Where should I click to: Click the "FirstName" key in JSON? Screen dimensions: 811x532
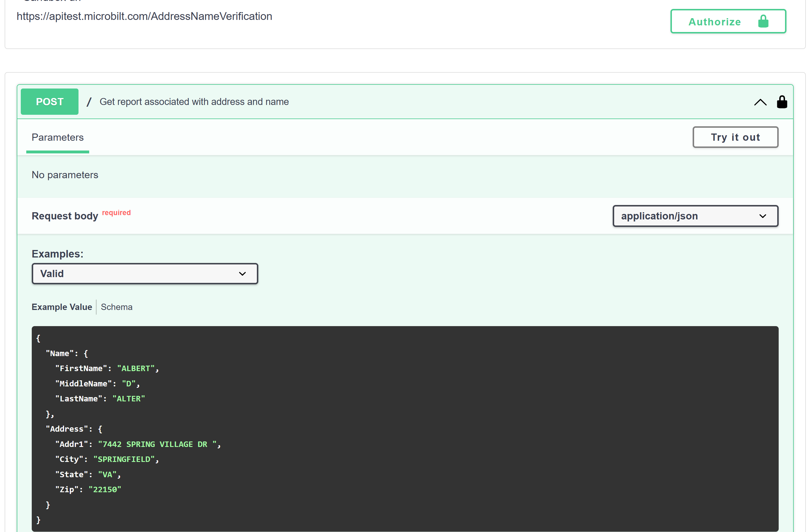81,369
